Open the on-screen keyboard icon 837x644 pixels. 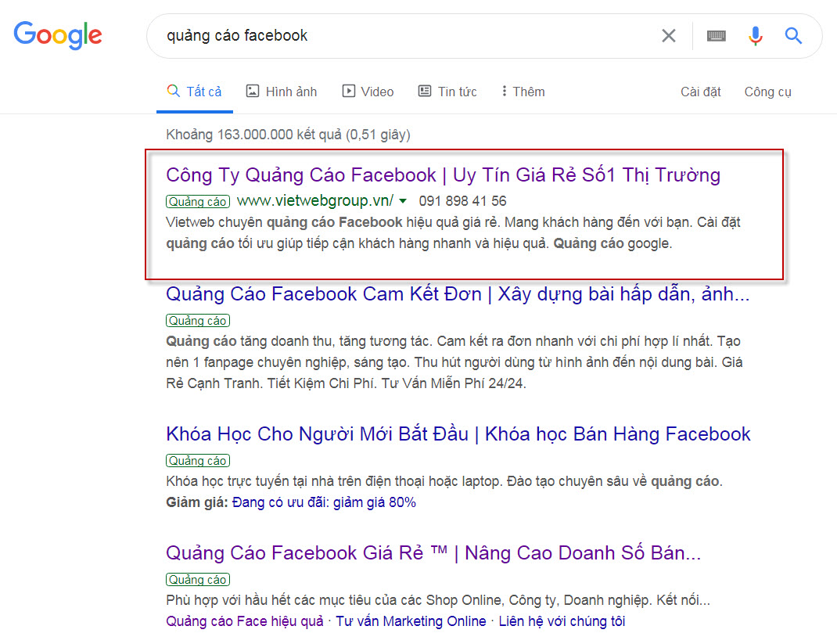click(x=716, y=36)
